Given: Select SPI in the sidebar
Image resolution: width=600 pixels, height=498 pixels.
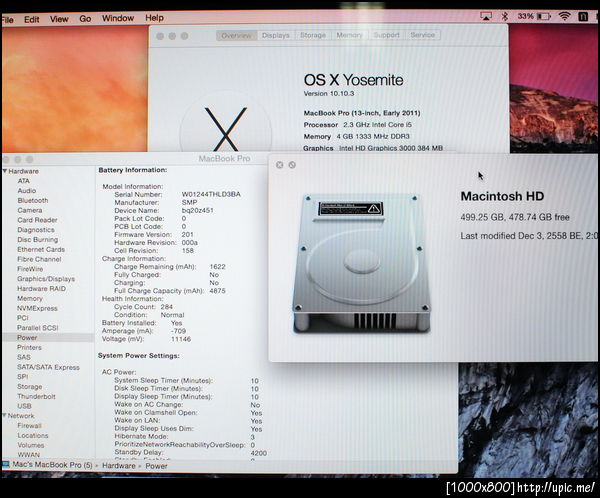Looking at the screenshot, I should [x=23, y=377].
